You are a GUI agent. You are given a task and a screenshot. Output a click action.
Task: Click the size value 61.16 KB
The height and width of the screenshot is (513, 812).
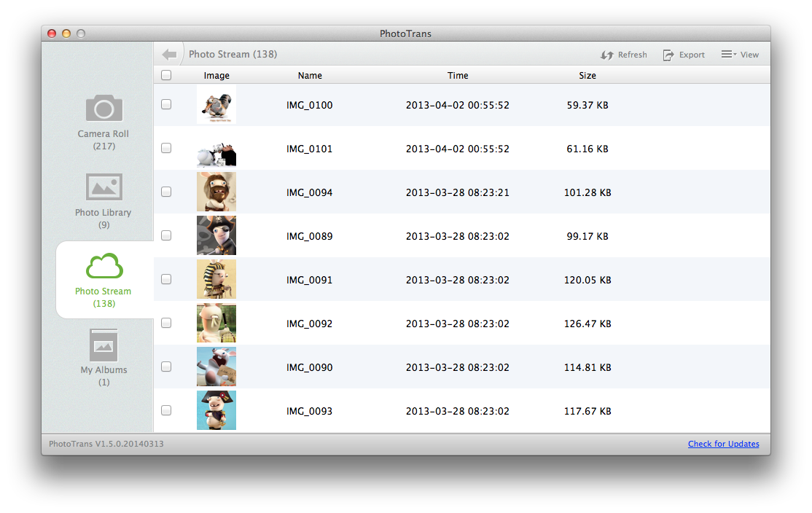587,149
